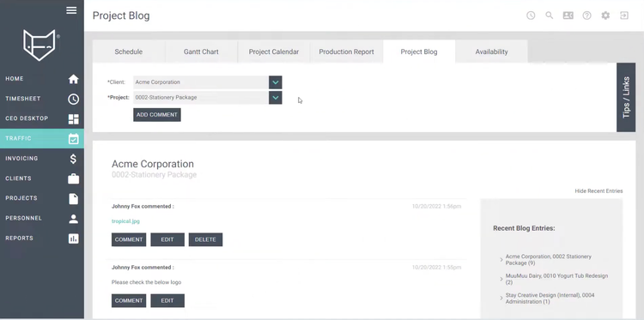Click the Project field showing 0002-Stationery Package
The image size is (644, 320).
click(x=201, y=98)
